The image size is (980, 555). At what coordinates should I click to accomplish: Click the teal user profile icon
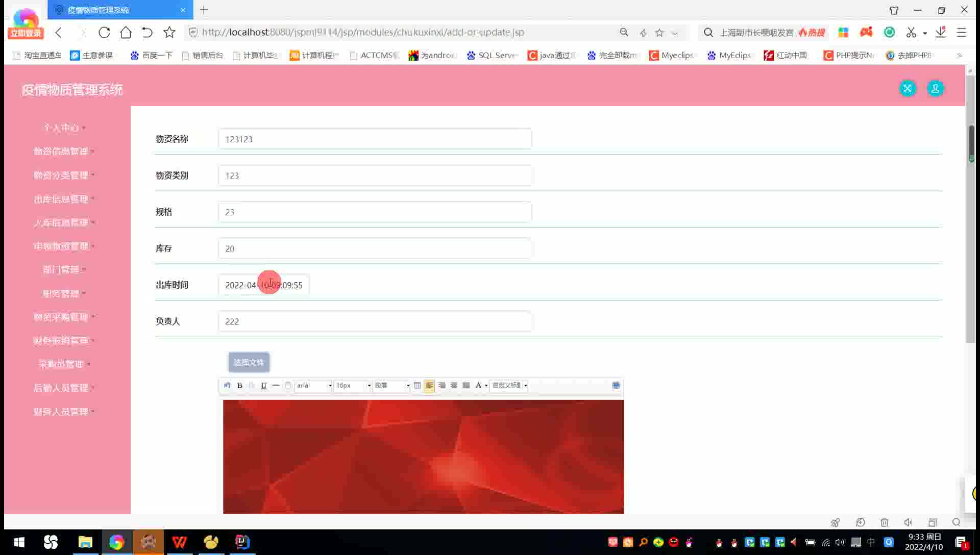pyautogui.click(x=935, y=89)
